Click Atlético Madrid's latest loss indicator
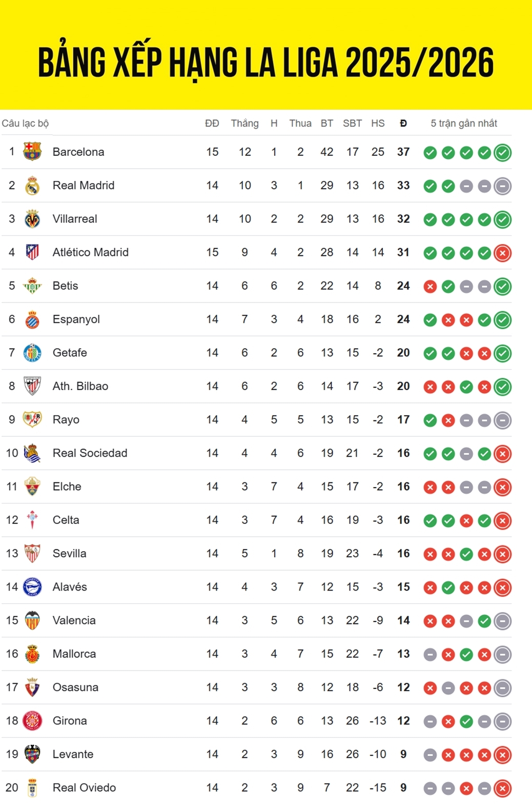 point(502,253)
